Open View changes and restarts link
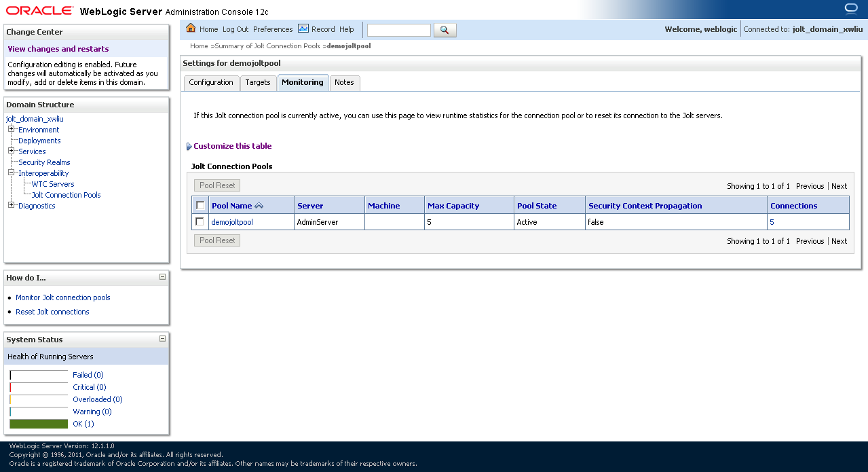 pos(58,49)
